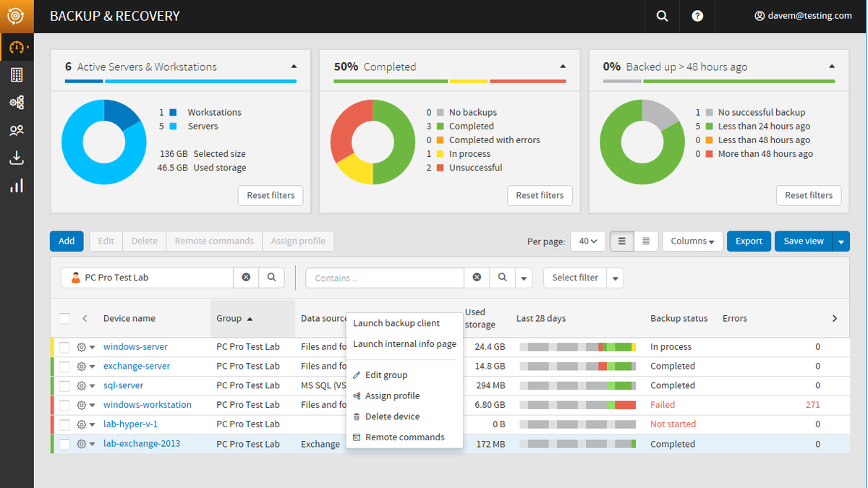Viewport: 868px width, 488px height.
Task: Switch to the compact list view toggle
Action: 645,241
